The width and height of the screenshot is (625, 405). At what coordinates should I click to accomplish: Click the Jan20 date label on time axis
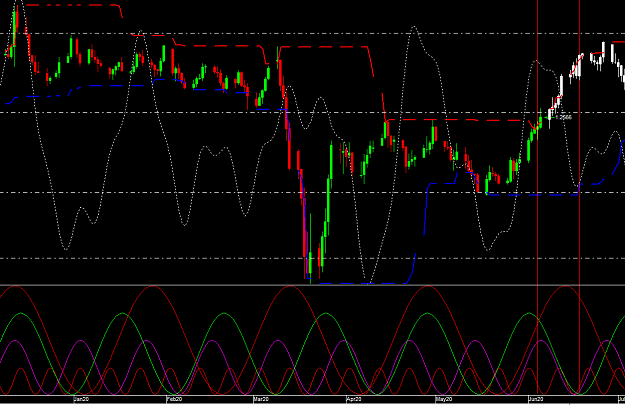pyautogui.click(x=82, y=399)
